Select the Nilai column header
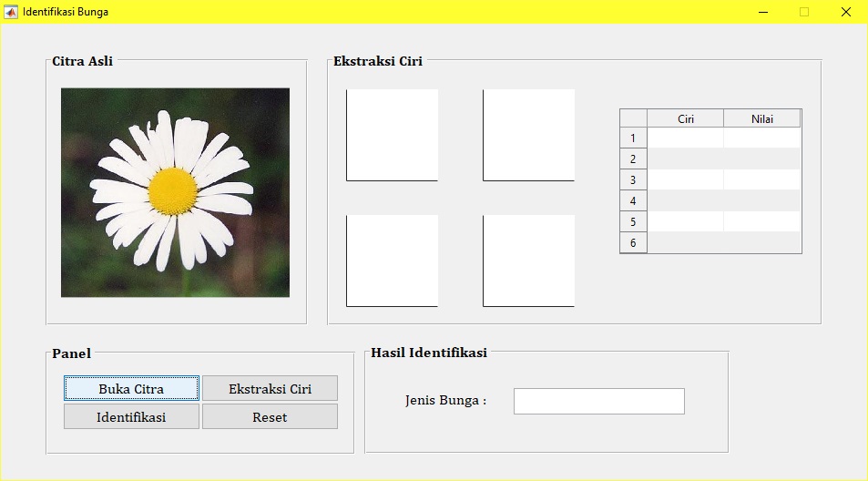 coord(761,119)
